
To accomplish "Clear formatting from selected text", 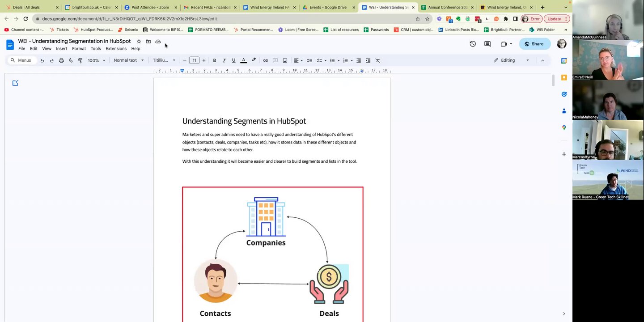I will point(377,60).
